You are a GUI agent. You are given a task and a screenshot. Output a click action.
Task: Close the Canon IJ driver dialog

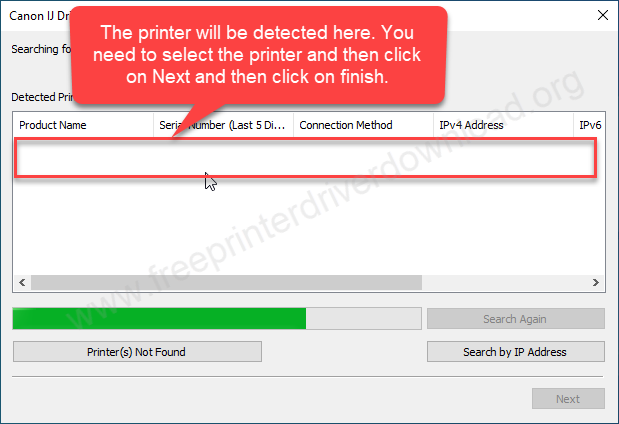602,15
